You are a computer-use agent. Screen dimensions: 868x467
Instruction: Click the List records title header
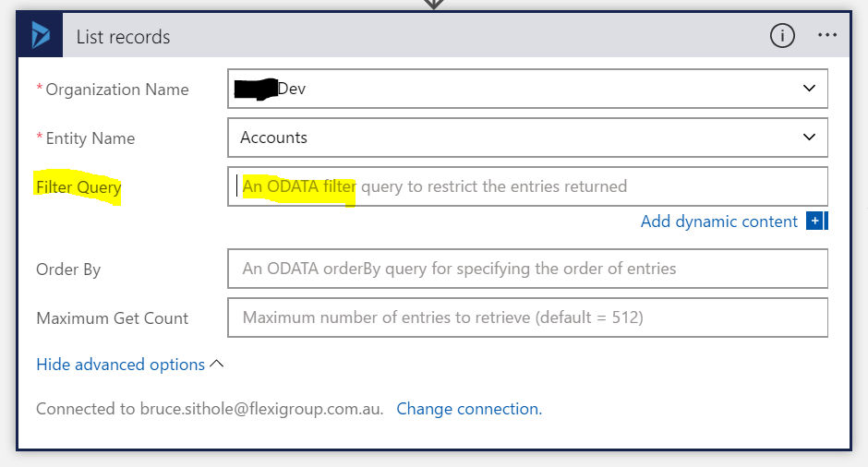(123, 37)
